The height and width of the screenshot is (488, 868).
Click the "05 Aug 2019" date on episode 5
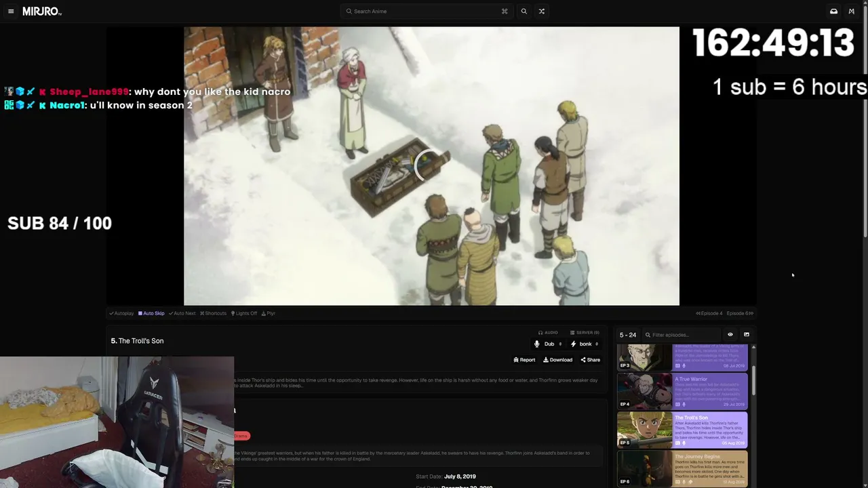[732, 443]
